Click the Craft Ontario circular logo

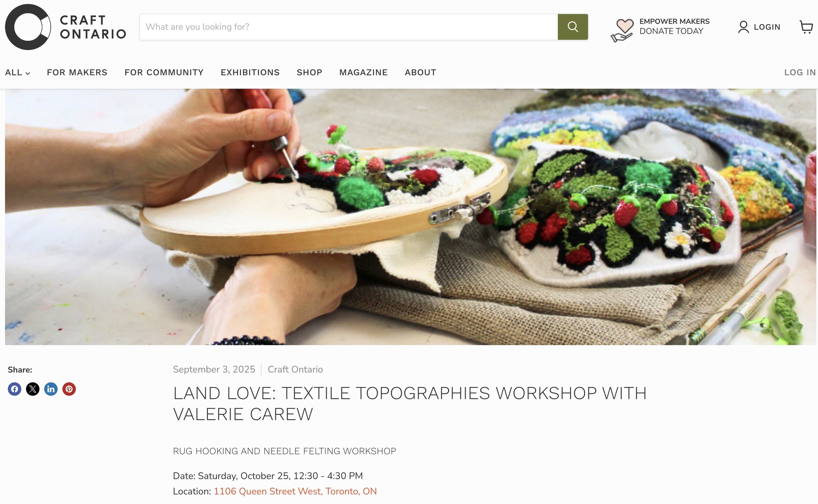(x=28, y=27)
